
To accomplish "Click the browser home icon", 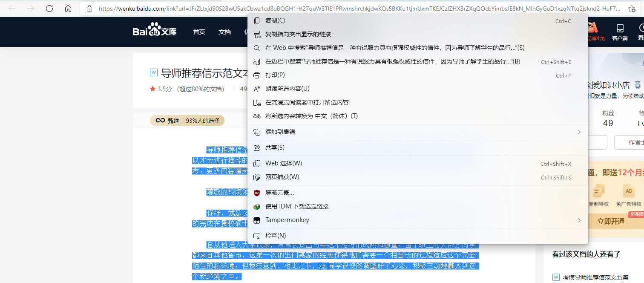I will coord(68,8).
